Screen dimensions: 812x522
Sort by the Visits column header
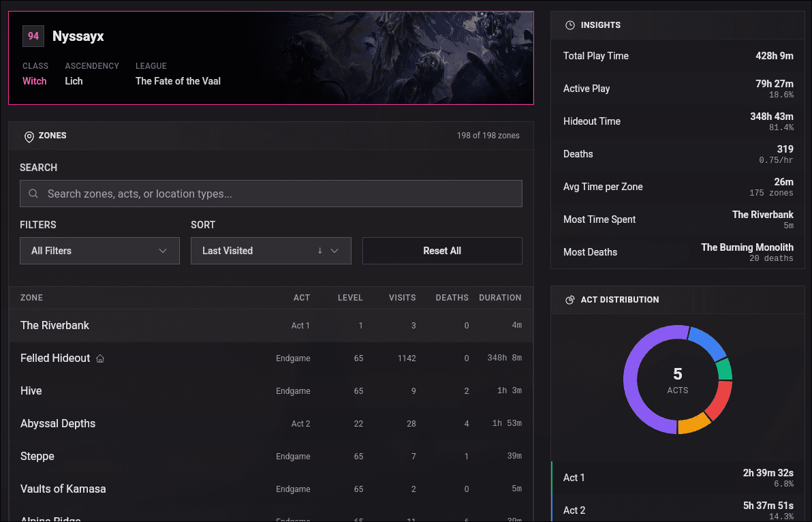[x=402, y=298]
